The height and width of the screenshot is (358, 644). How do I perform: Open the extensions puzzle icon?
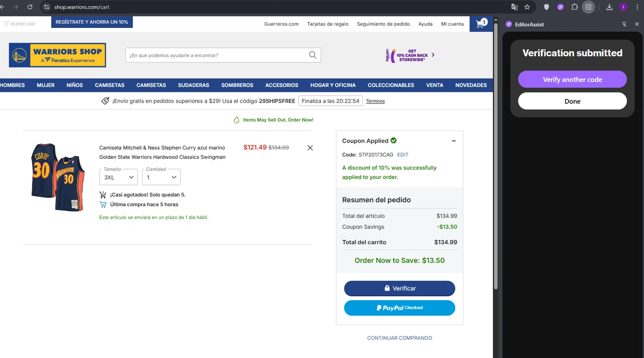point(574,7)
